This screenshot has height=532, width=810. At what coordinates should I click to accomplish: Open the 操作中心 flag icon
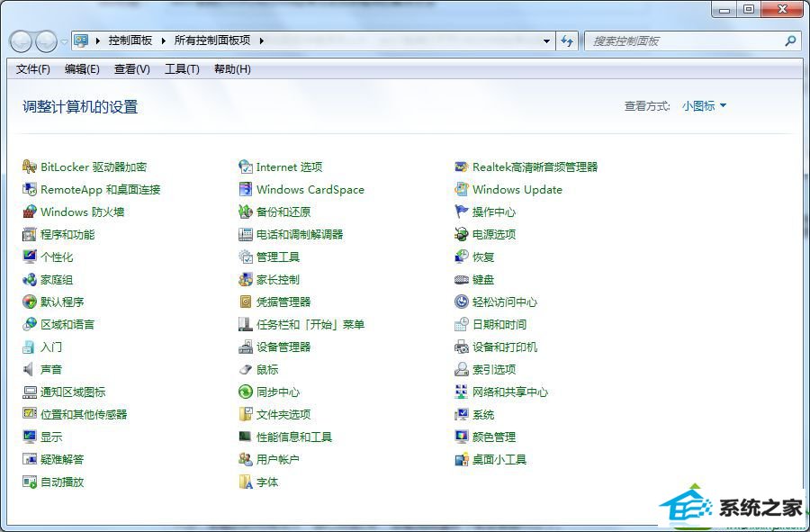click(x=462, y=212)
